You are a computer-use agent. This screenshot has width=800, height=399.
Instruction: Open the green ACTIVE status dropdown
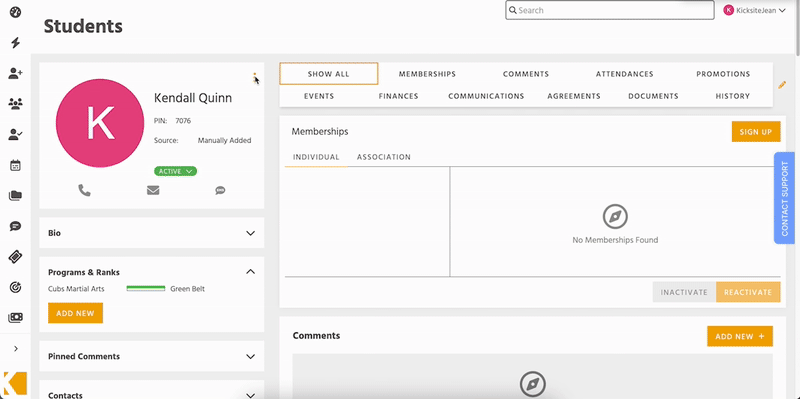[x=175, y=171]
